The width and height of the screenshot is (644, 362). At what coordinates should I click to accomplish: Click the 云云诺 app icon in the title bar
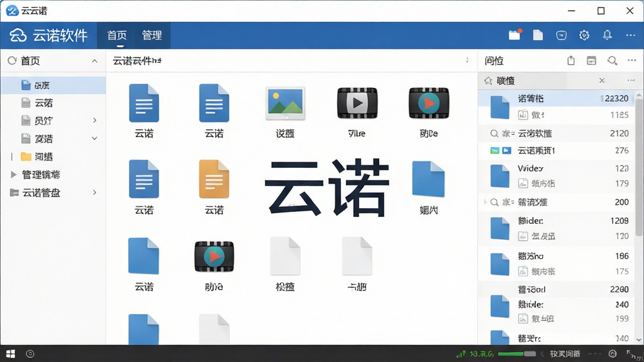13,11
